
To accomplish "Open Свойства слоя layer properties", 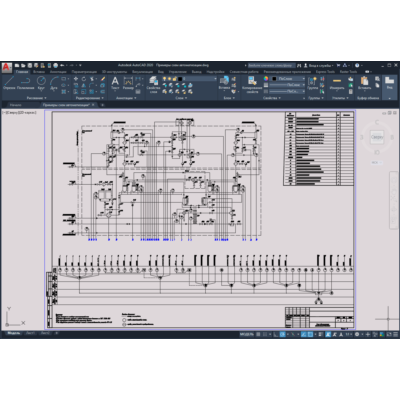I will pyautogui.click(x=153, y=85).
